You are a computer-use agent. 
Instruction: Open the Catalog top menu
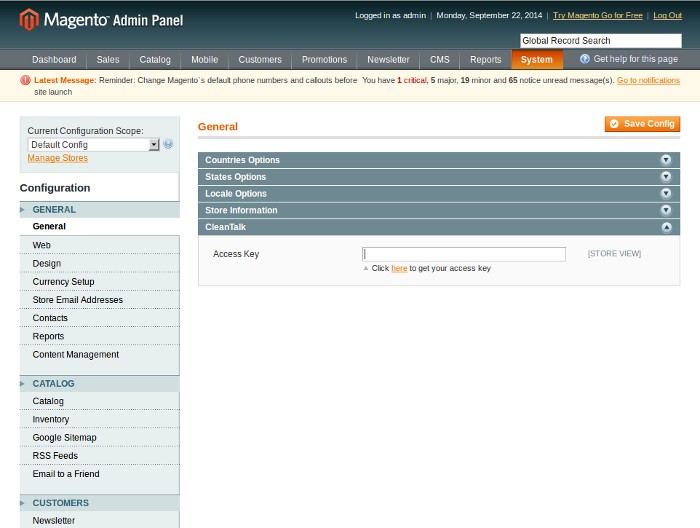[155, 59]
